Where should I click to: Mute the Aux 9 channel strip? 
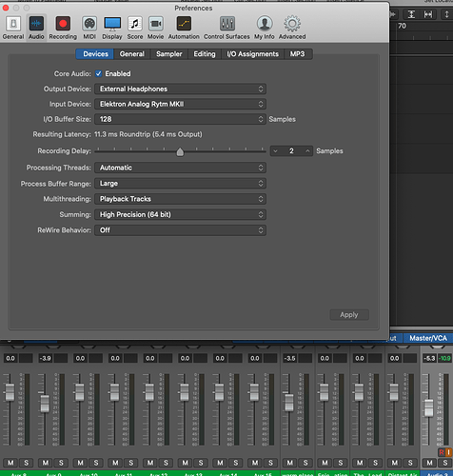[x=46, y=463]
